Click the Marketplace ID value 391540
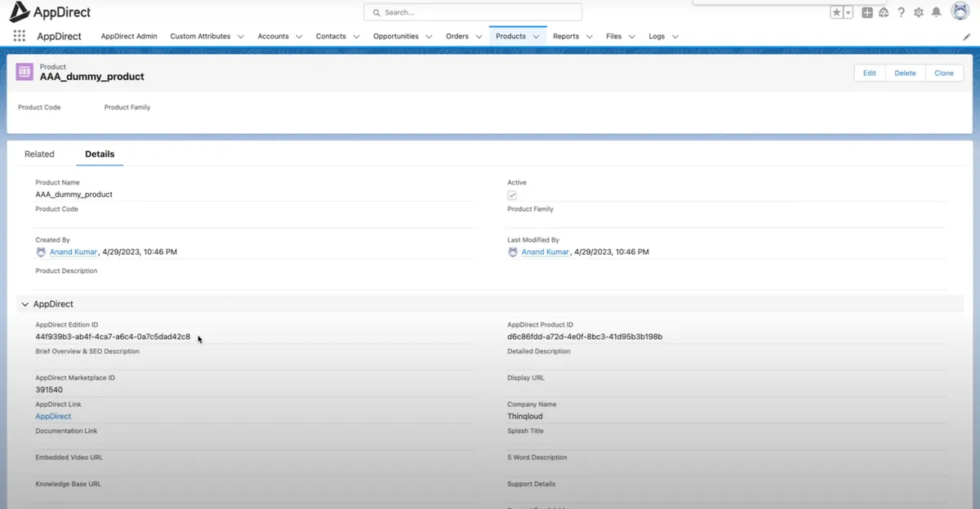The width and height of the screenshot is (980, 509). 49,391
